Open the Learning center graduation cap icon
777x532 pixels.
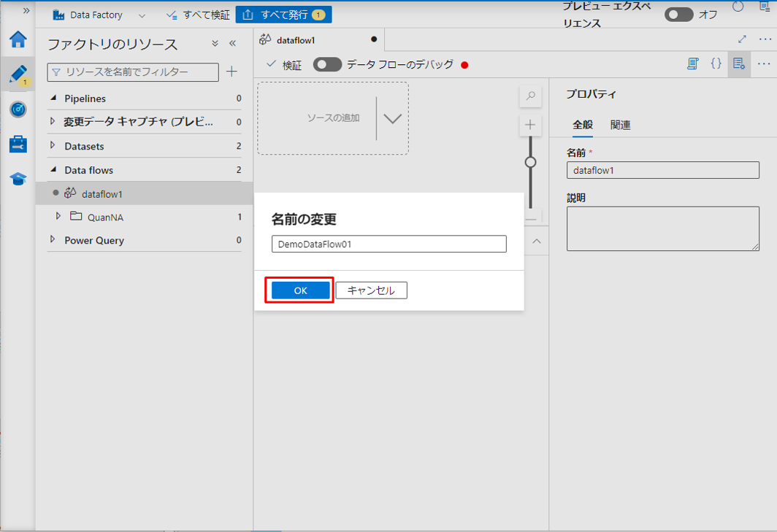coord(18,180)
